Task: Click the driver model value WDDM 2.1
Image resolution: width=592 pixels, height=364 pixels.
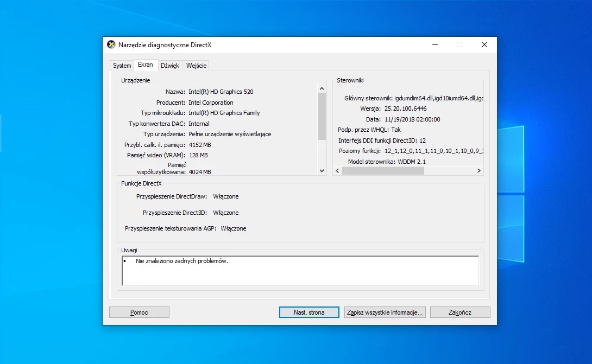Action: (x=412, y=162)
